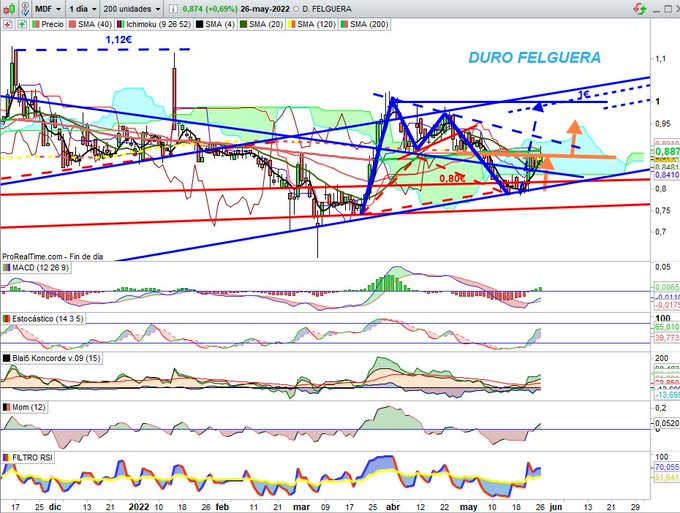Select the red '0,80€' chart text annotation
The image size is (680, 513).
[x=452, y=179]
